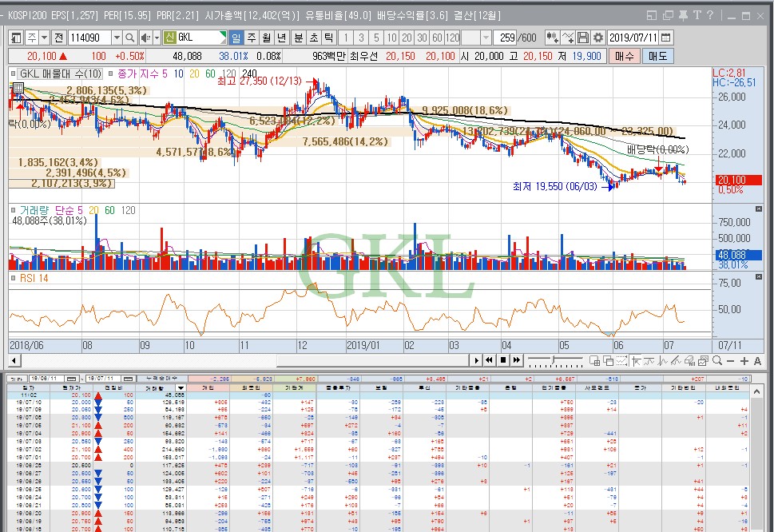Open the 거래량 column sort dropdown
The width and height of the screenshot is (774, 532).
coord(181,388)
